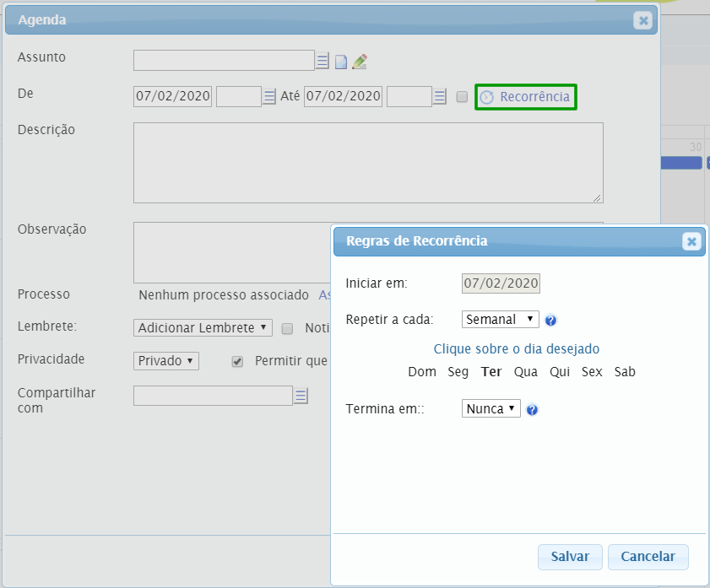This screenshot has height=588, width=710.
Task: Select Qua as the recurrence day
Action: [x=525, y=372]
